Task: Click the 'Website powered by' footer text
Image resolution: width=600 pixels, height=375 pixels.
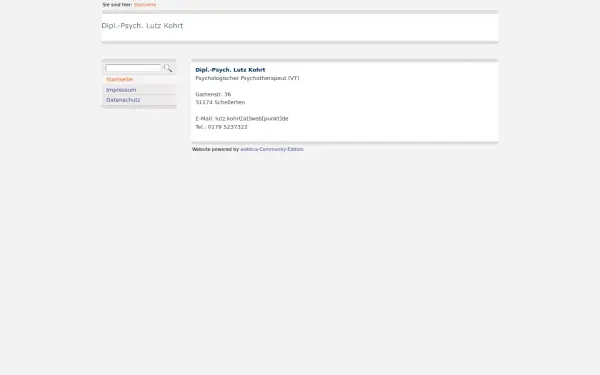Action: [215, 149]
